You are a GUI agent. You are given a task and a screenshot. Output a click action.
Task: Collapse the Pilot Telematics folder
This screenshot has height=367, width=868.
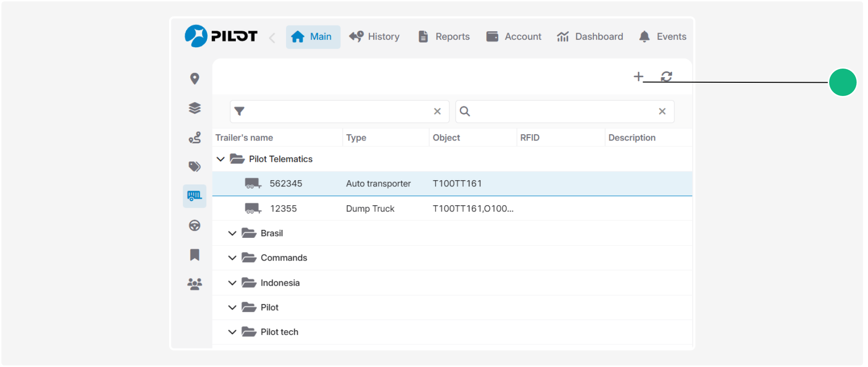[220, 159]
